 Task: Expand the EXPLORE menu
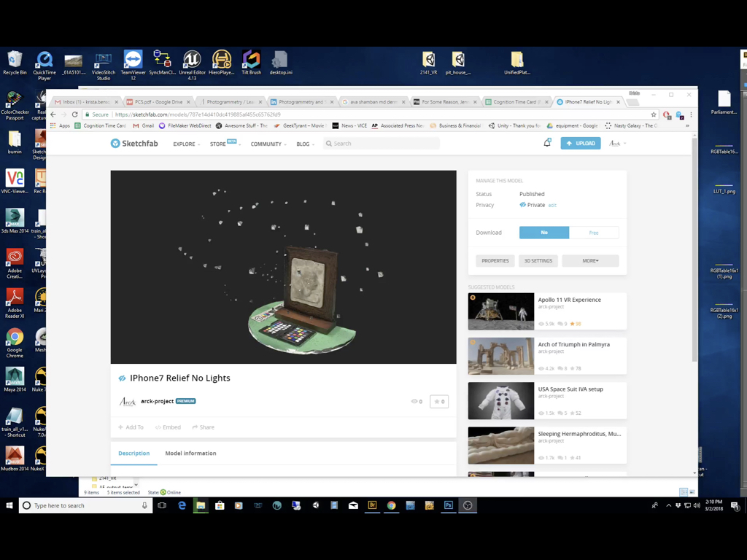[x=186, y=144]
